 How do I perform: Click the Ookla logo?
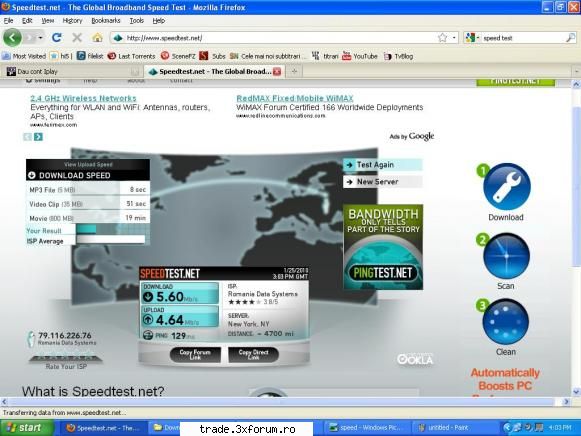(x=415, y=359)
